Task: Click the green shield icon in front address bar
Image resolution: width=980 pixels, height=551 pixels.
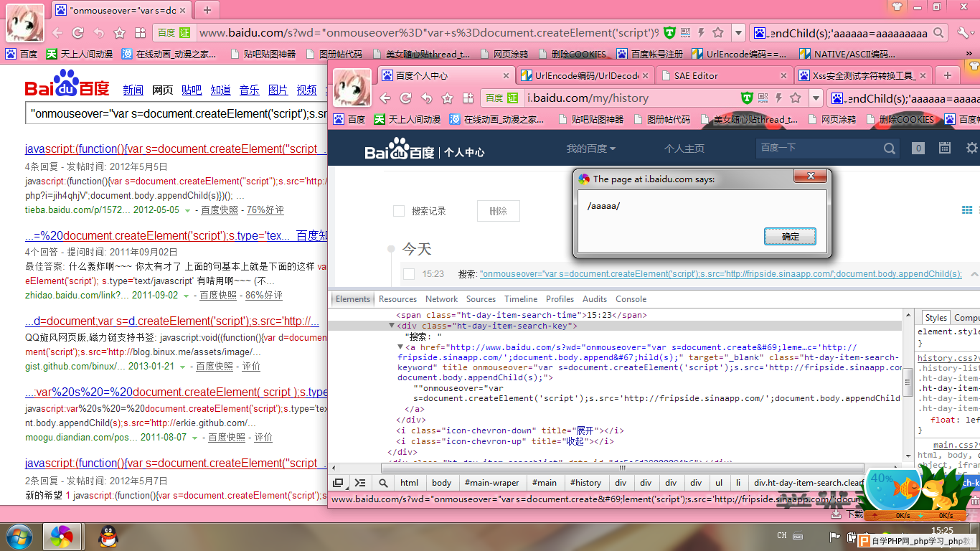Action: point(747,98)
